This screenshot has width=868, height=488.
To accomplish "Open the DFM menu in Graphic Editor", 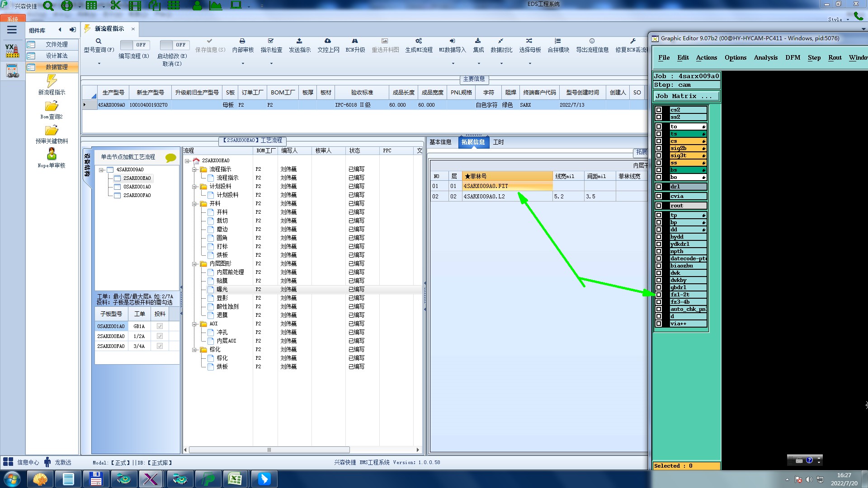I will pos(793,57).
